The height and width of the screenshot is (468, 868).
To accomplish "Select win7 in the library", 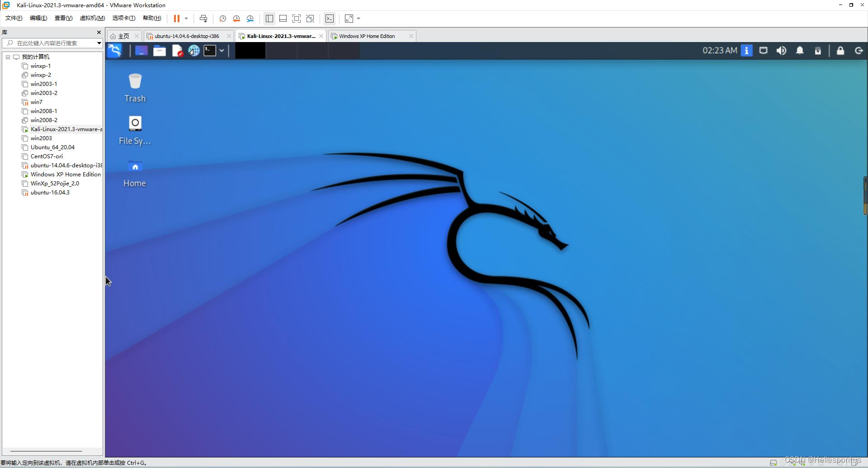I will [x=36, y=102].
